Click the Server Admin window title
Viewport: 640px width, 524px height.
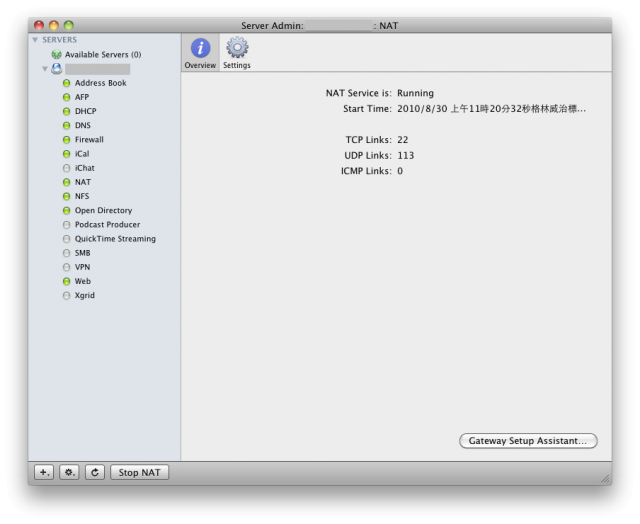pos(319,26)
